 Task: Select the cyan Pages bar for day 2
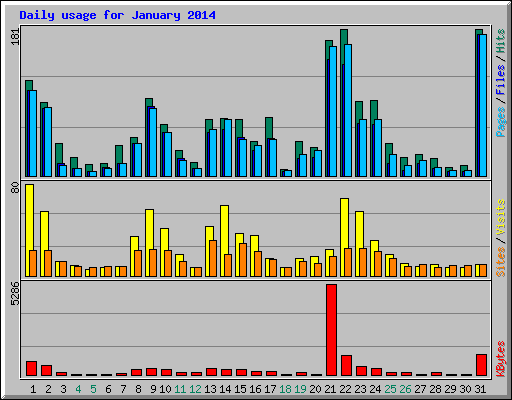pyautogui.click(x=48, y=142)
